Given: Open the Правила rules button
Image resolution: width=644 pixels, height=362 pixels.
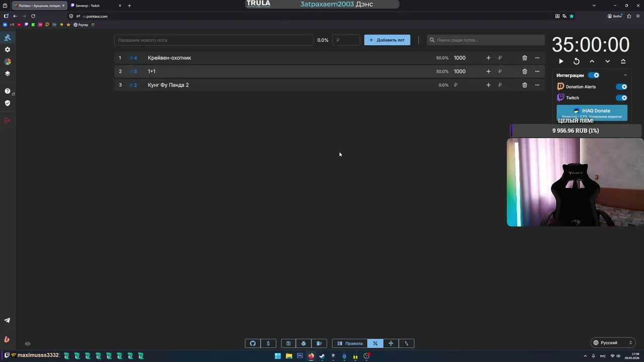Looking at the screenshot, I should 350,343.
